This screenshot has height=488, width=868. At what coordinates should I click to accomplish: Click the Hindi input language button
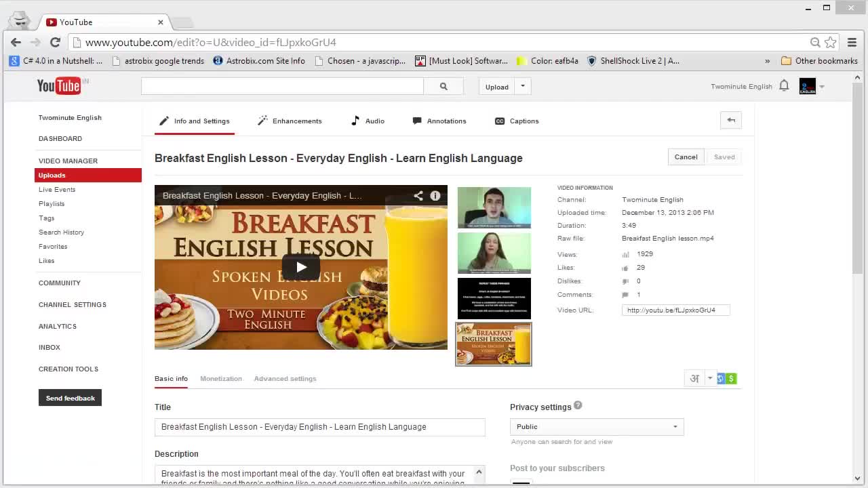click(x=694, y=379)
